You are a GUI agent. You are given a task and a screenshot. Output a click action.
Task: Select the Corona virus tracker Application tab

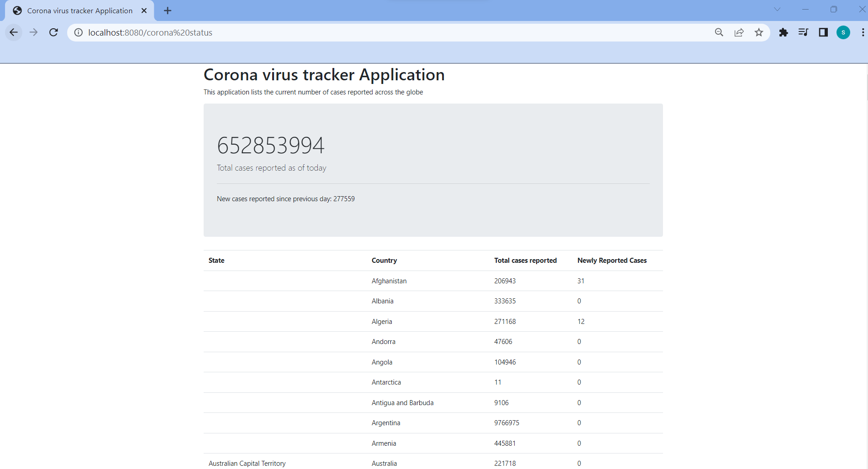click(x=79, y=10)
